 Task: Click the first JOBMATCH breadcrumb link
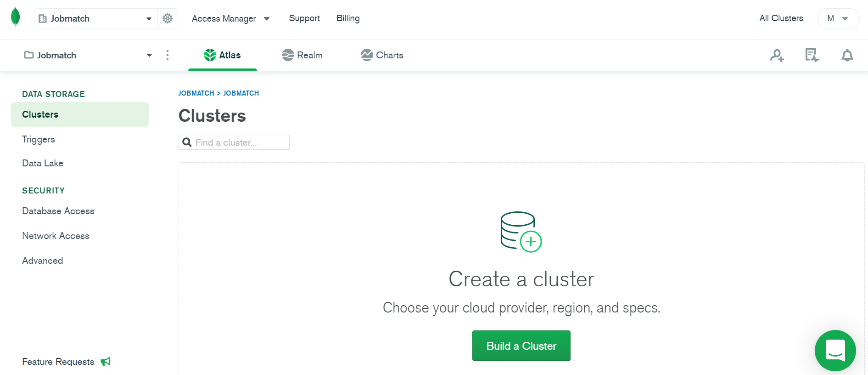point(196,93)
